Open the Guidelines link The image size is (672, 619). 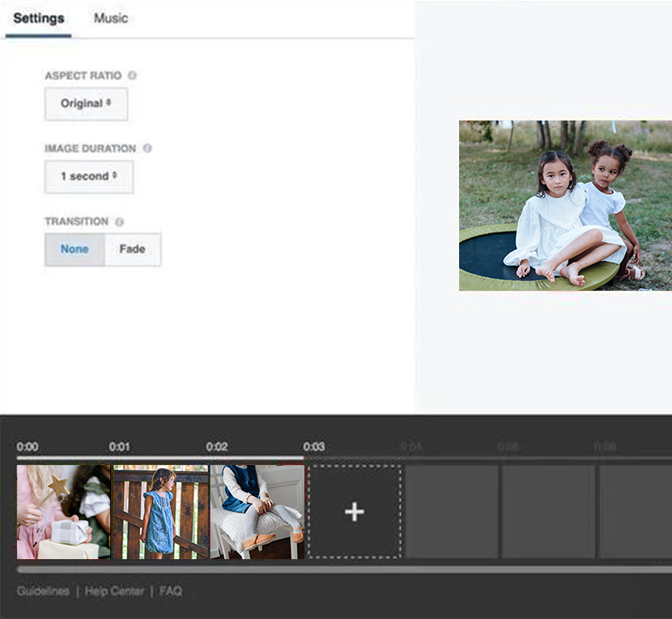(43, 591)
